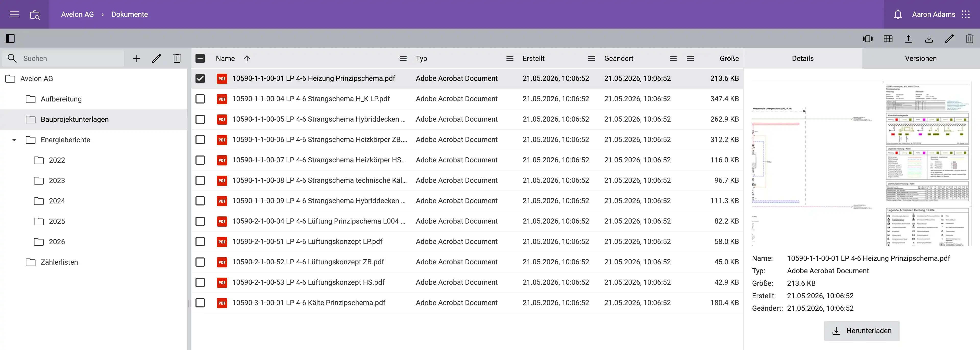Add a new folder with plus icon

(x=136, y=59)
